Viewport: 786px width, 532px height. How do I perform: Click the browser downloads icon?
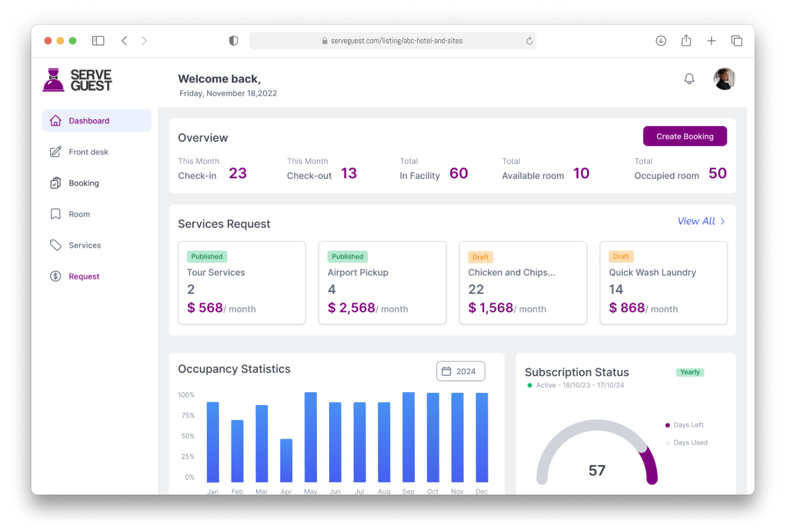pos(661,41)
